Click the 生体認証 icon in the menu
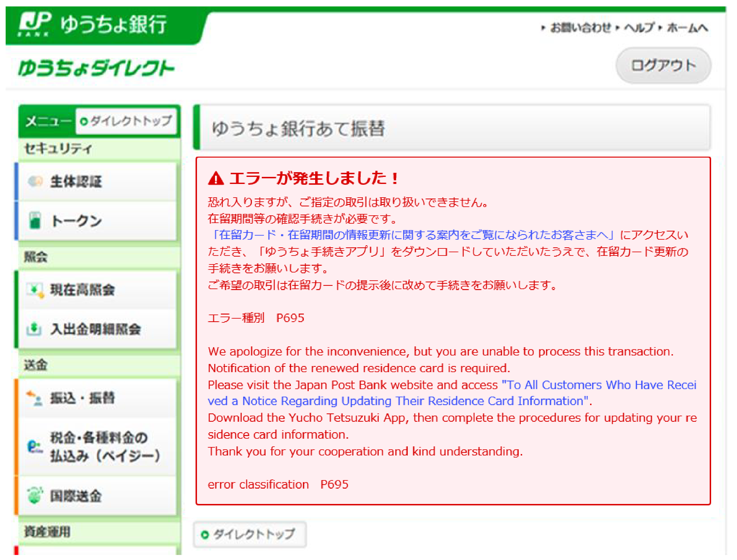 pyautogui.click(x=35, y=182)
